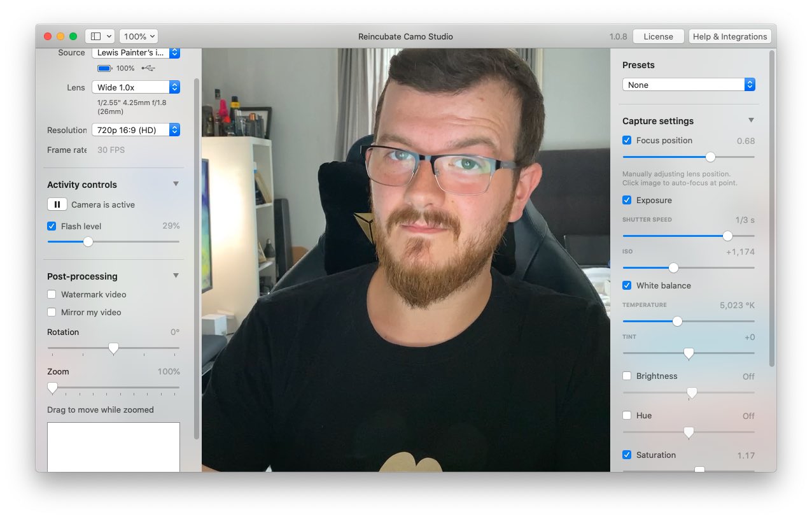Enable Watermark video option

coord(52,294)
